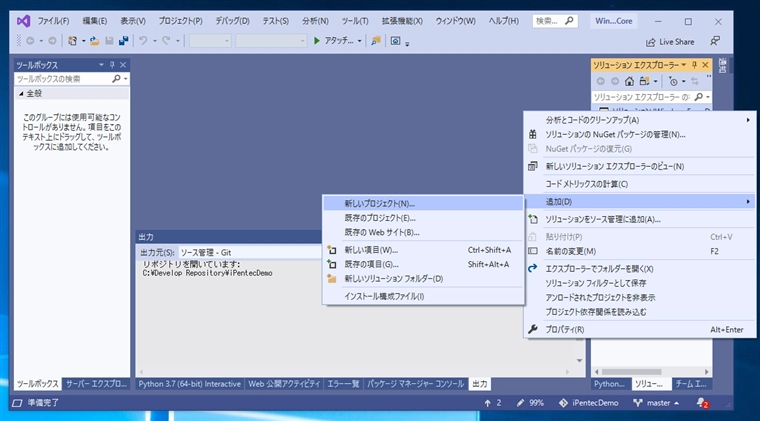Select 新しいプロジェクト(N)... in submenu
760x421 pixels.
(423, 203)
